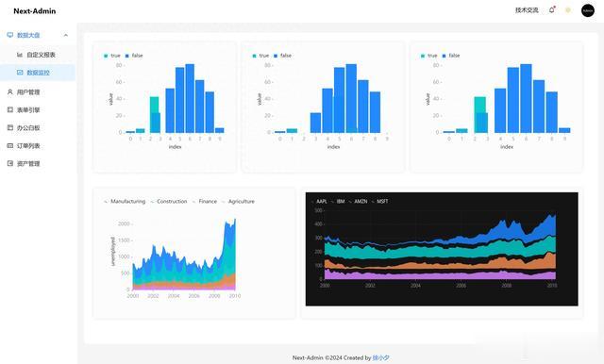Toggle the 'false' legend in leftmost bar chart
The width and height of the screenshot is (604, 364).
(134, 56)
